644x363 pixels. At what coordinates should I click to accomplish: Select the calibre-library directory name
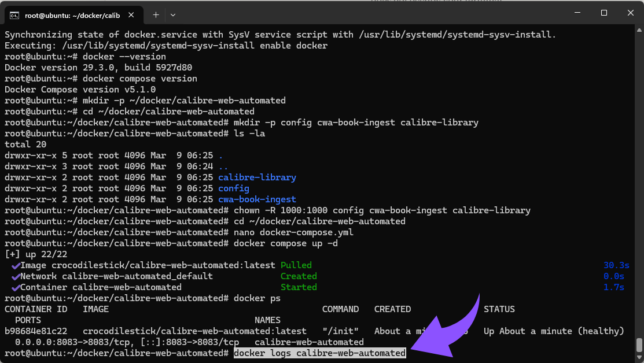point(257,177)
